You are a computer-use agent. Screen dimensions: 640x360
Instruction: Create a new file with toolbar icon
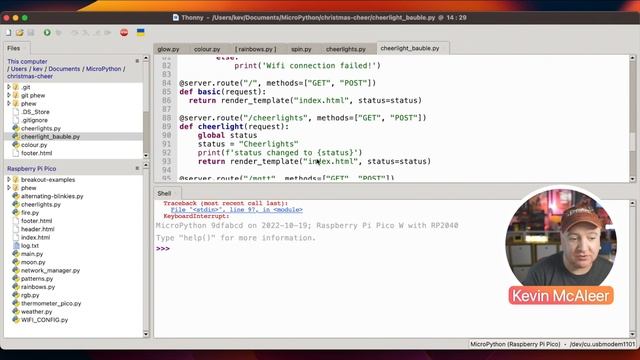tap(8, 33)
